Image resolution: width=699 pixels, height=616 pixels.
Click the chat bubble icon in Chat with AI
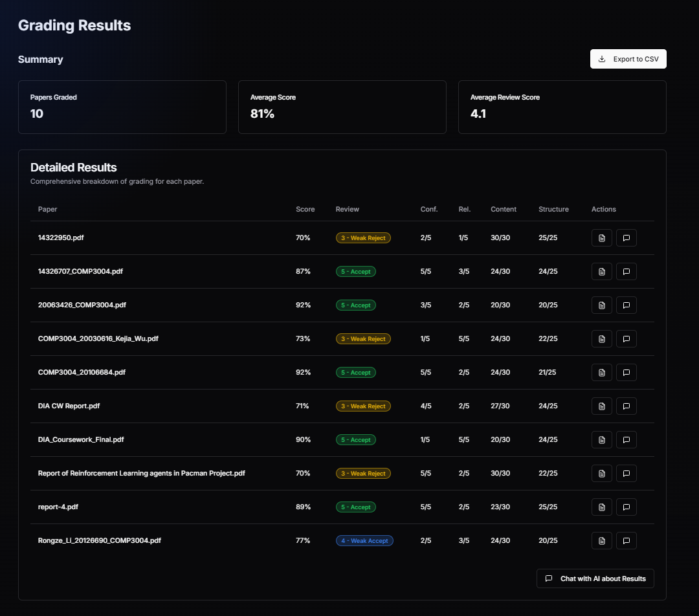click(x=549, y=578)
